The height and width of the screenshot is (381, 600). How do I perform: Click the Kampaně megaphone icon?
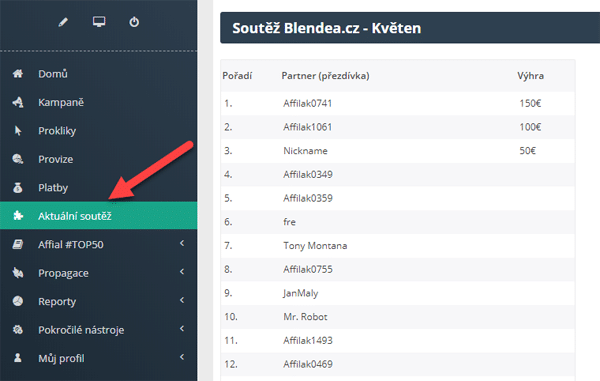coord(18,102)
